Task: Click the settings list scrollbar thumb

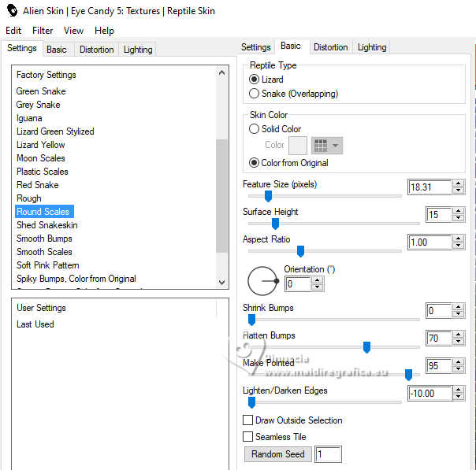Action: (x=222, y=196)
